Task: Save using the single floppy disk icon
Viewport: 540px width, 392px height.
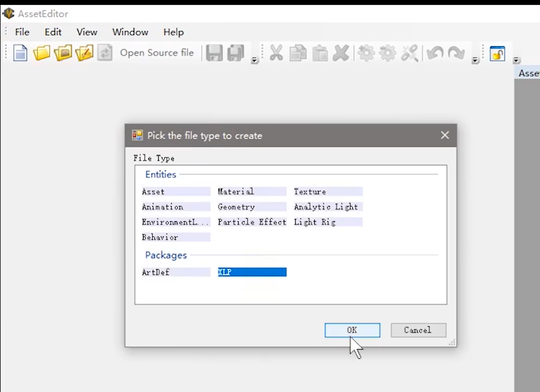Action: 214,53
